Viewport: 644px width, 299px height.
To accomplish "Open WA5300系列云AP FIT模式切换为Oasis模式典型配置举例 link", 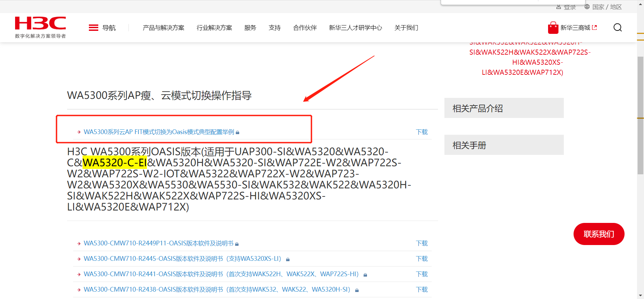I will [x=159, y=132].
